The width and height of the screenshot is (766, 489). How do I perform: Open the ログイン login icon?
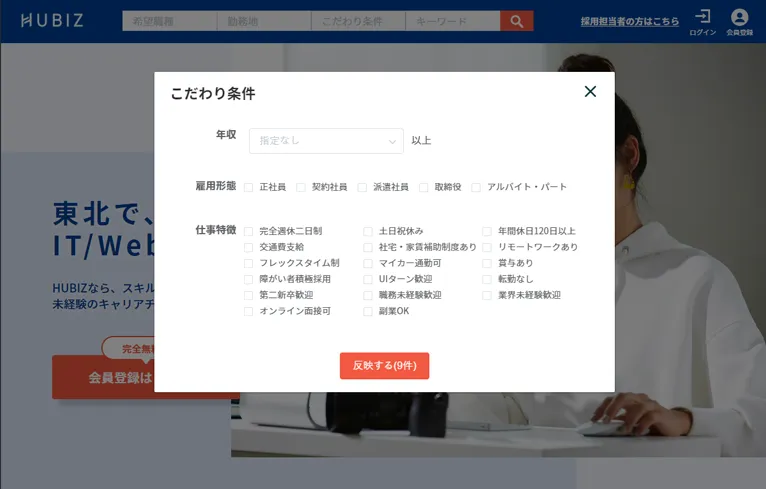(702, 22)
